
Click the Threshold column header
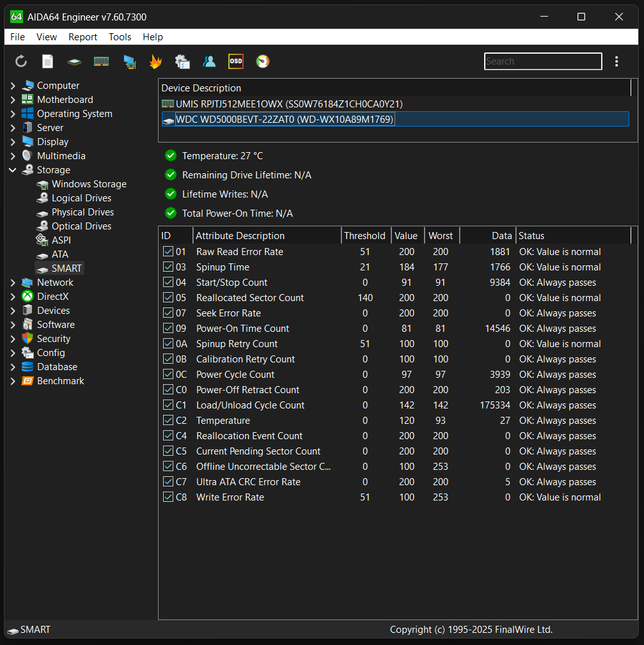pyautogui.click(x=365, y=236)
